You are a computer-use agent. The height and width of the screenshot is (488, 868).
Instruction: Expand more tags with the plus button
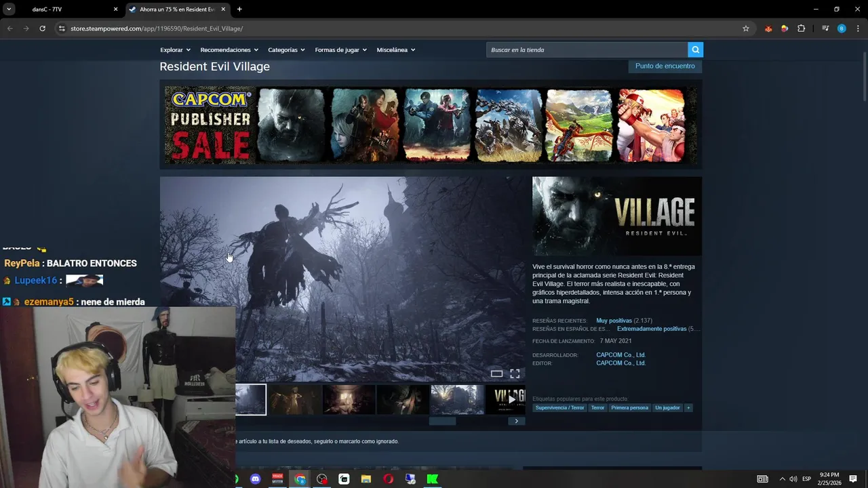point(688,408)
